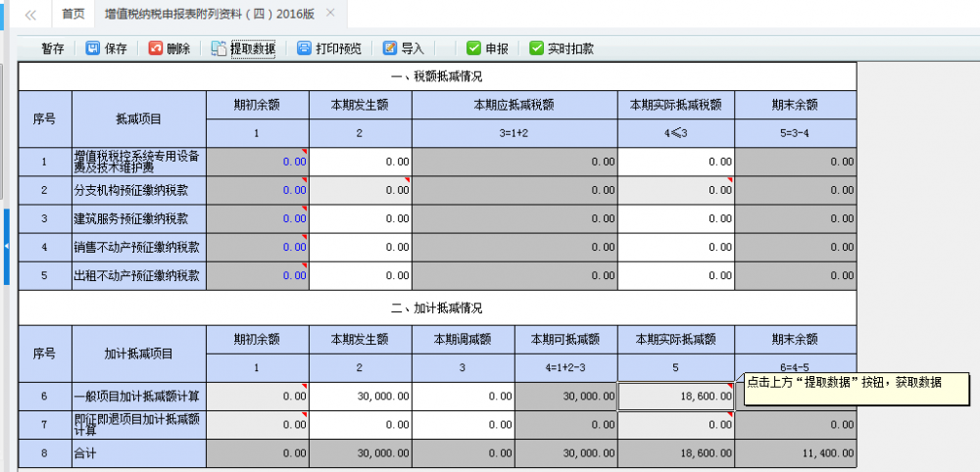
Task: Click the 本期应抵减税额 header
Action: click(x=515, y=106)
